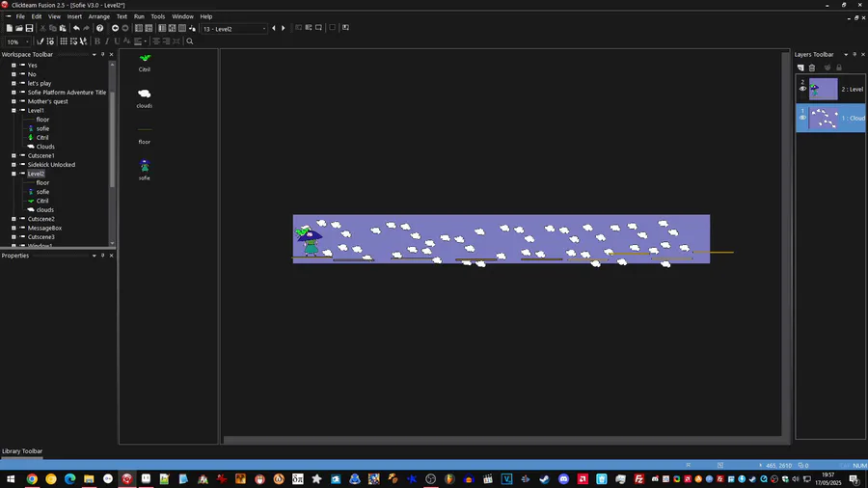The width and height of the screenshot is (868, 488).
Task: Add a new layer in Layers Toolbar
Action: coord(800,68)
